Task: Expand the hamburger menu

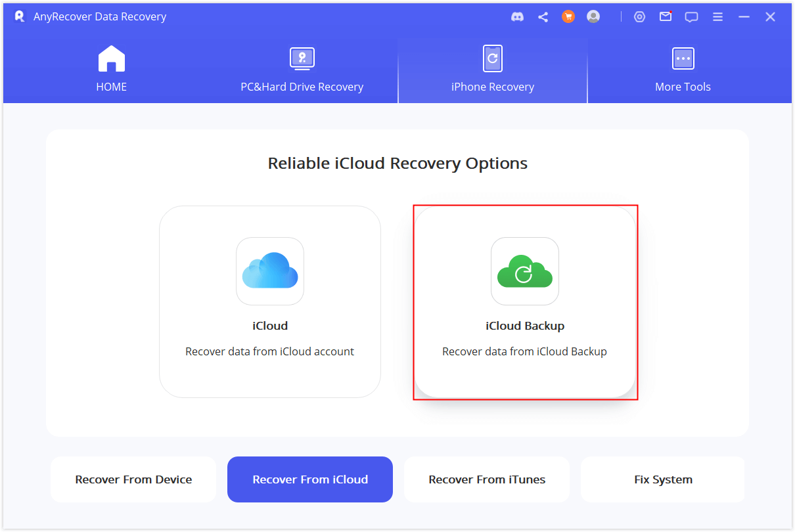Action: pyautogui.click(x=718, y=17)
